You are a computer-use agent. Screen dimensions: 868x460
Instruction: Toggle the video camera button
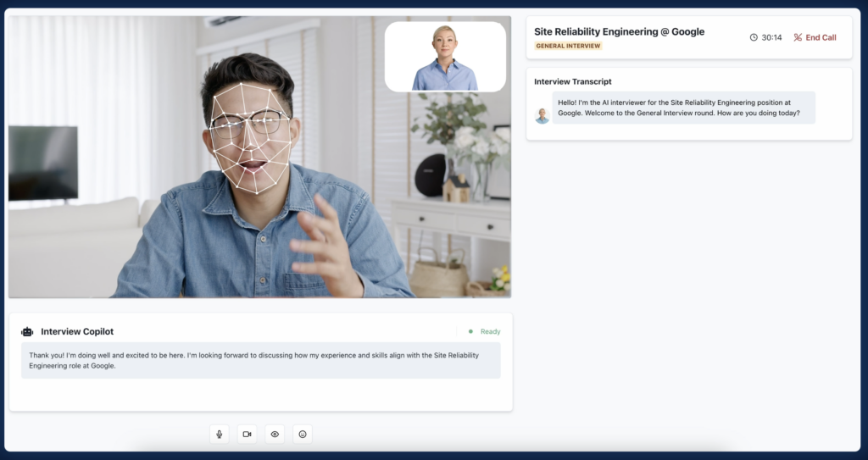click(247, 434)
